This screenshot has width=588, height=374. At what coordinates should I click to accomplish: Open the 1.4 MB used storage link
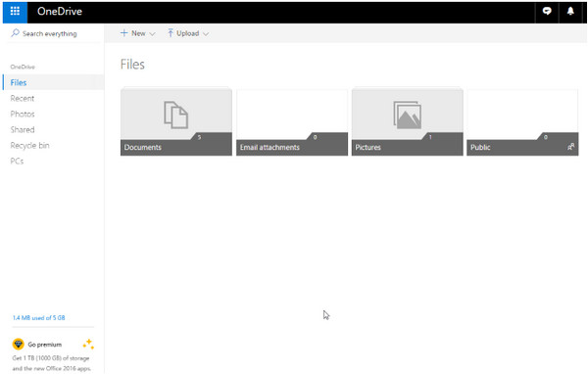coord(38,318)
